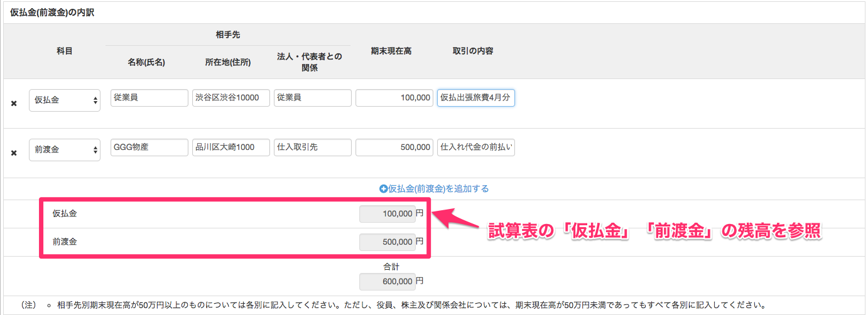Open the 前渡金 account dropdown in second row

point(65,149)
